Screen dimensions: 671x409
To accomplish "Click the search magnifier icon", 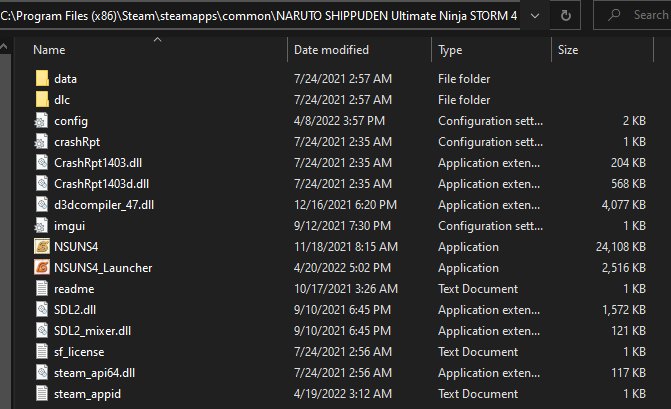I will pyautogui.click(x=614, y=15).
